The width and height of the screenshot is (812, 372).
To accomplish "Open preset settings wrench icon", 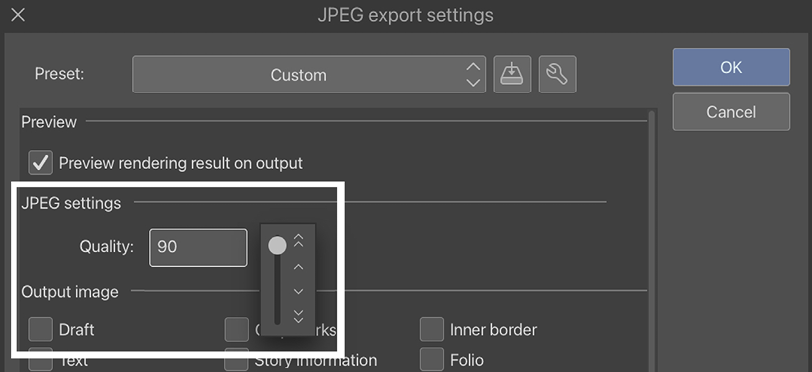I will point(557,74).
